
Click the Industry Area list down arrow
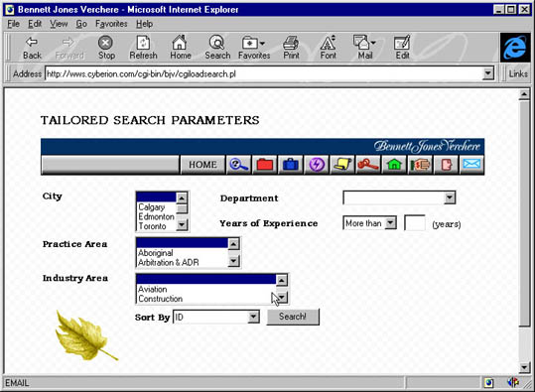pyautogui.click(x=282, y=298)
